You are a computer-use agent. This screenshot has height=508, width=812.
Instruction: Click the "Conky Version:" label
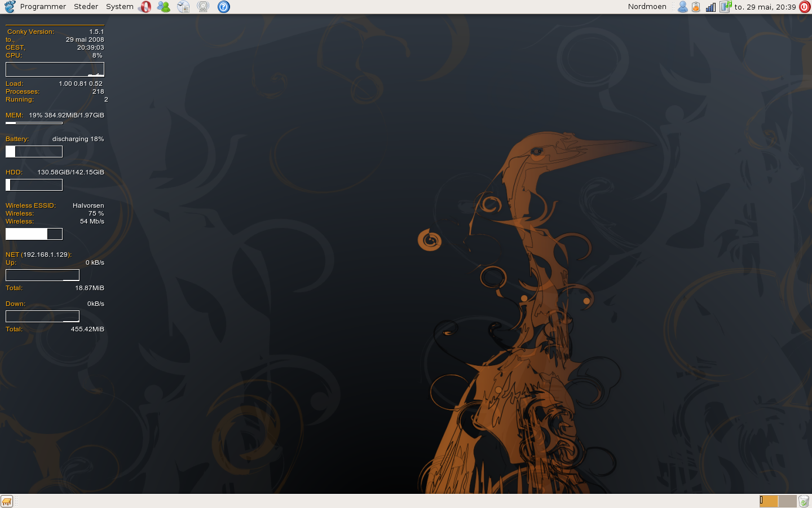pos(30,32)
